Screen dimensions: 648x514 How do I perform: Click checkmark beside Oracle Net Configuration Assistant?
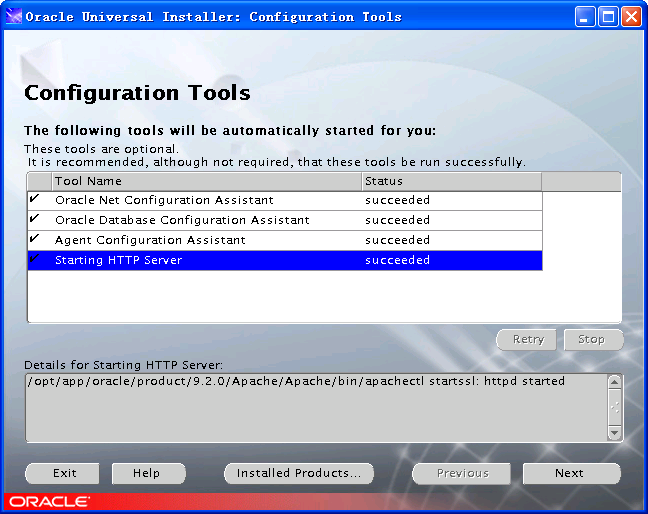pyautogui.click(x=35, y=200)
